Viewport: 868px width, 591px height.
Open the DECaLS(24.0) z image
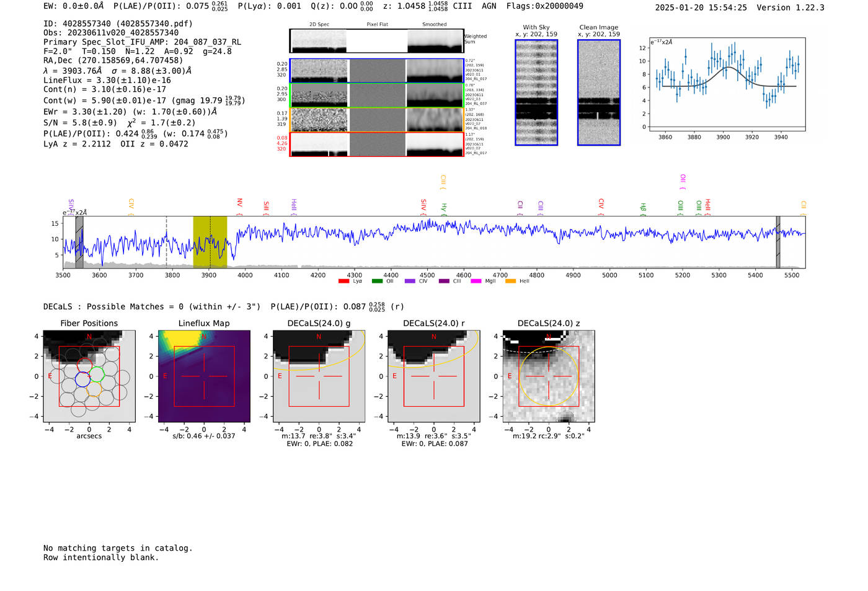549,376
